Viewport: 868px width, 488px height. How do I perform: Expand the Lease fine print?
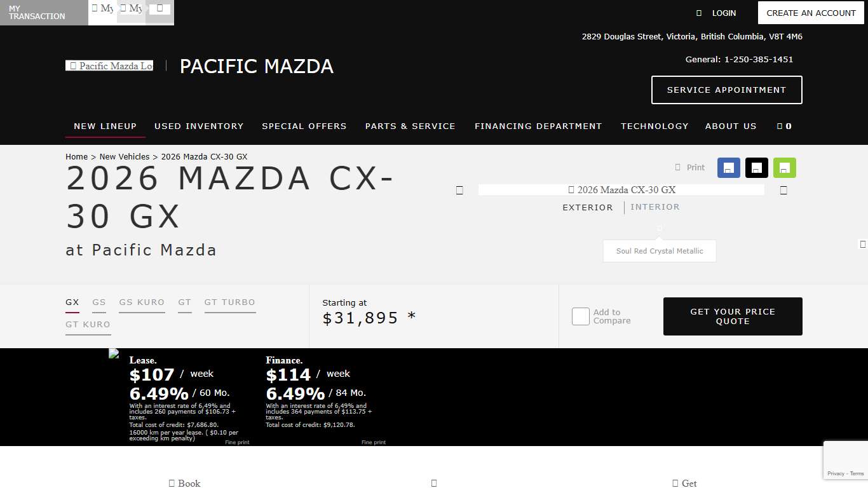(x=237, y=442)
